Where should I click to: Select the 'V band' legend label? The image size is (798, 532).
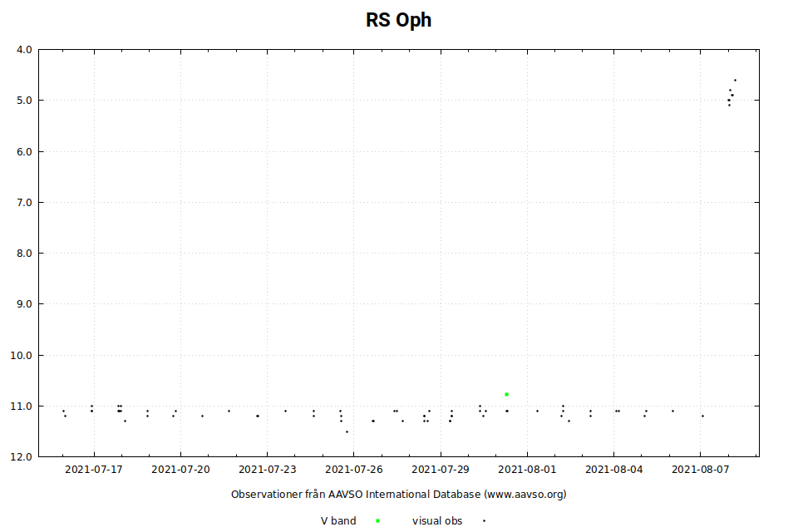(x=338, y=521)
